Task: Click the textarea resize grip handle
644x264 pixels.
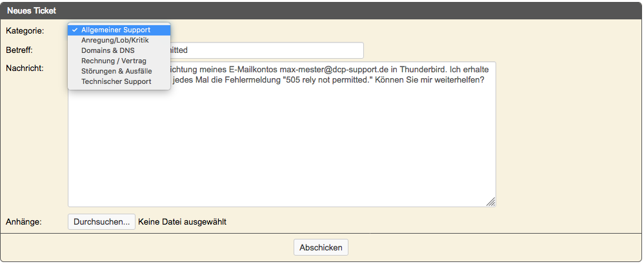Action: [491, 201]
